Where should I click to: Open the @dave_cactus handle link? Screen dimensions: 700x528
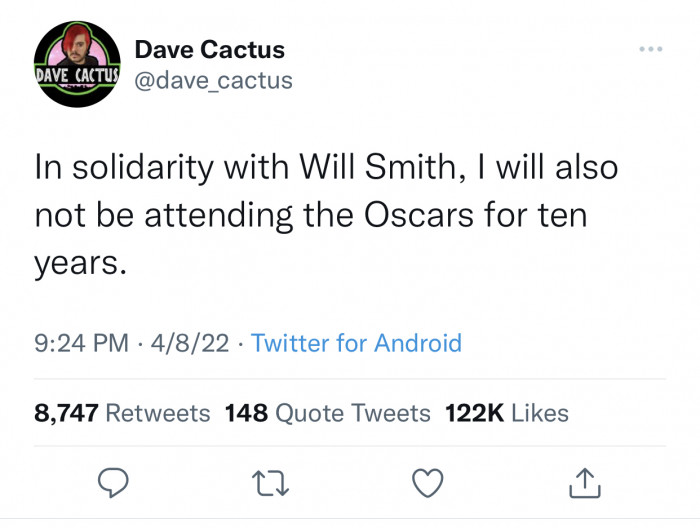pyautogui.click(x=213, y=81)
